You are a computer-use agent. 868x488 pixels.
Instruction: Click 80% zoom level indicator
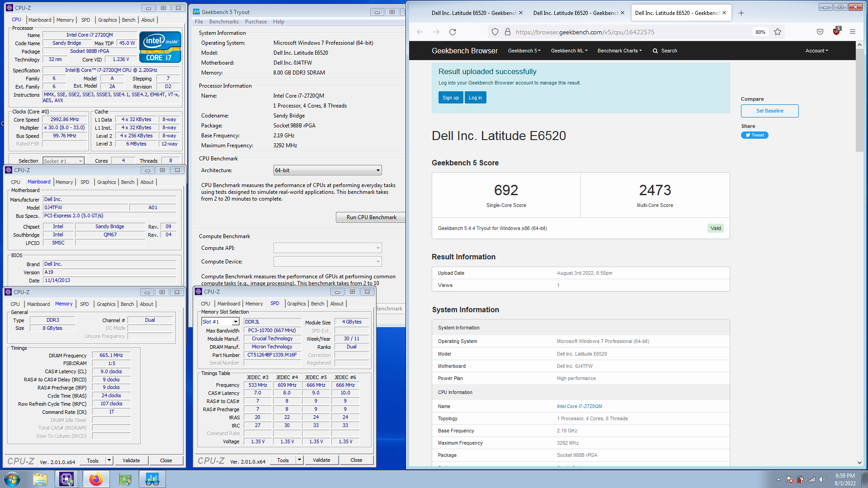pos(760,32)
